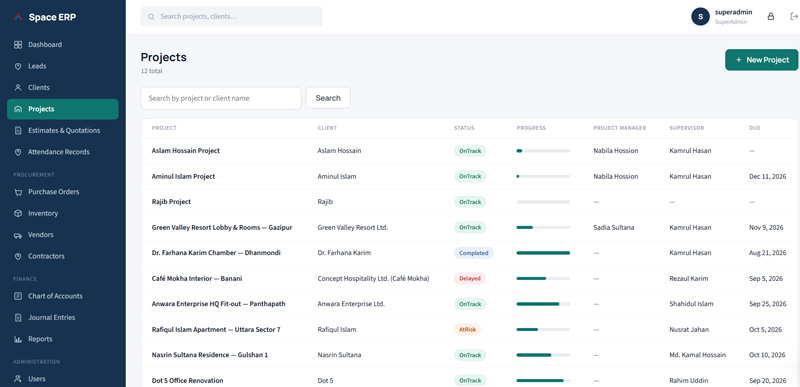This screenshot has width=800, height=387.
Task: Click the STATUS column header
Action: 464,128
